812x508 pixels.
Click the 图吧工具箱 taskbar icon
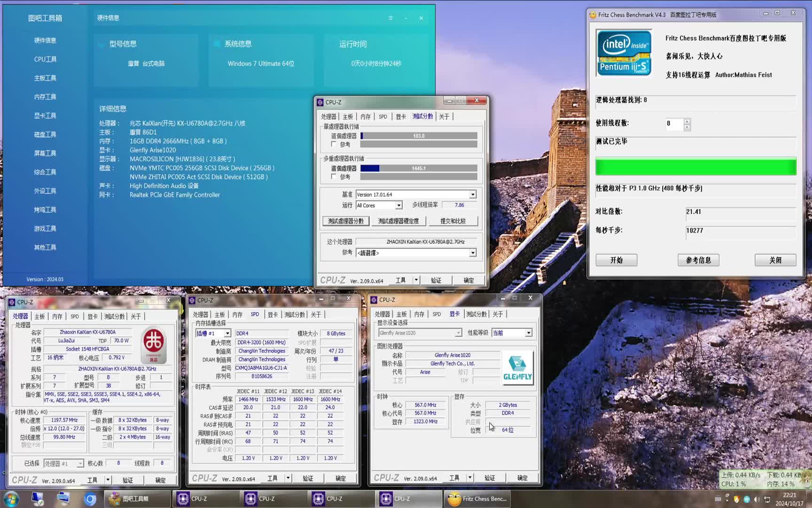[136, 499]
